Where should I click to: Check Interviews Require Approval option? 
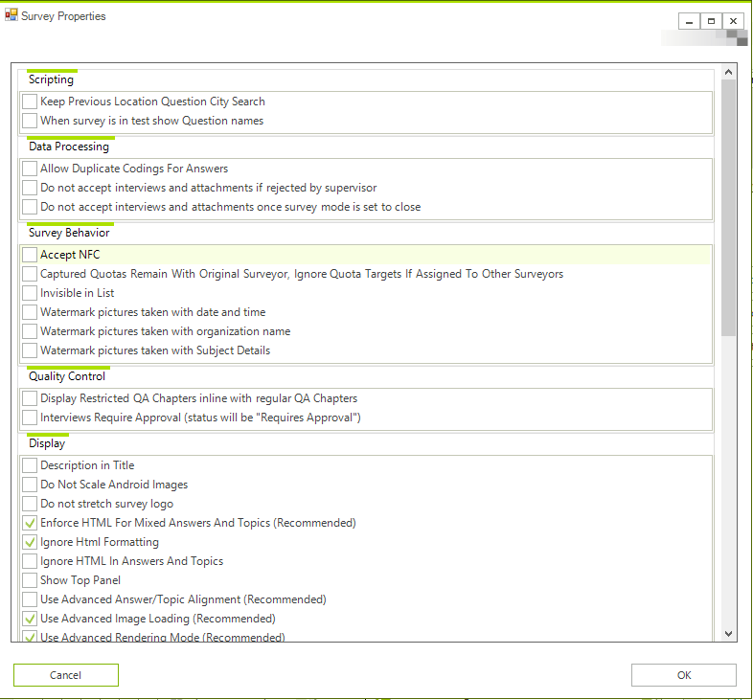(30, 418)
